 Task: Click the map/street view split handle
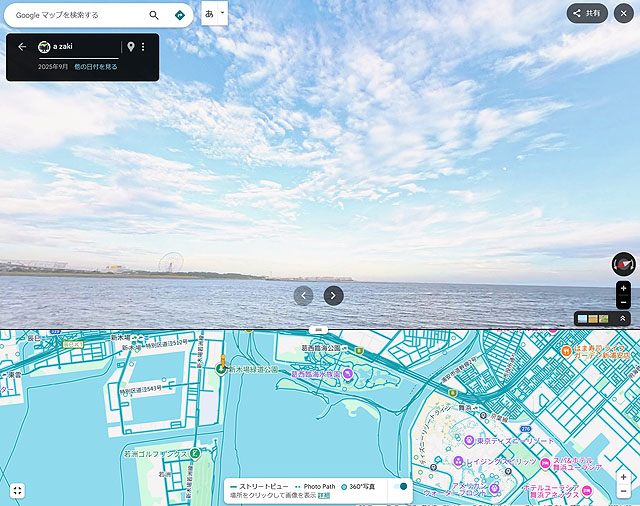(x=319, y=329)
